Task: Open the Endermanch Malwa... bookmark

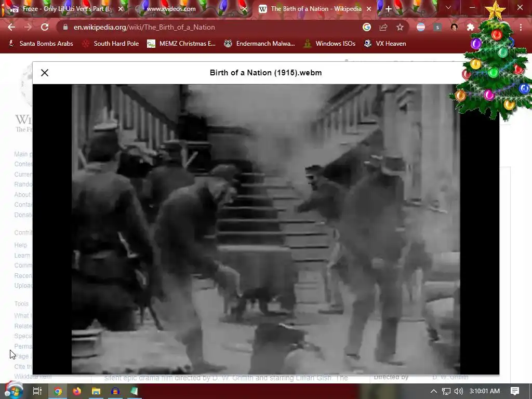Action: (x=260, y=44)
